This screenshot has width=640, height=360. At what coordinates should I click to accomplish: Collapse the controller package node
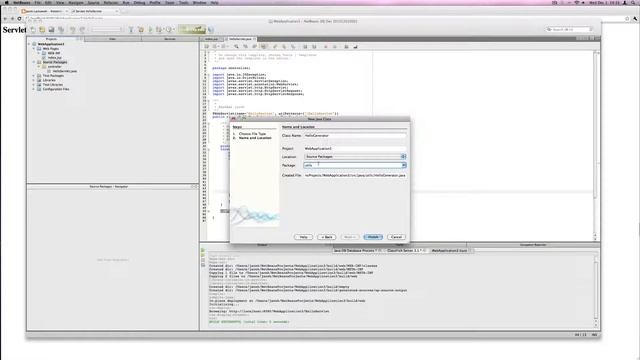[x=39, y=67]
